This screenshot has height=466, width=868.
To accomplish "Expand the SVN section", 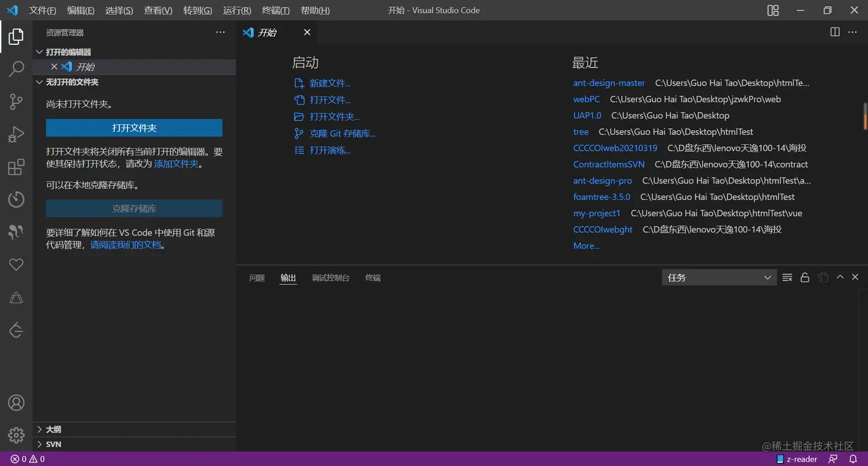I will click(40, 444).
